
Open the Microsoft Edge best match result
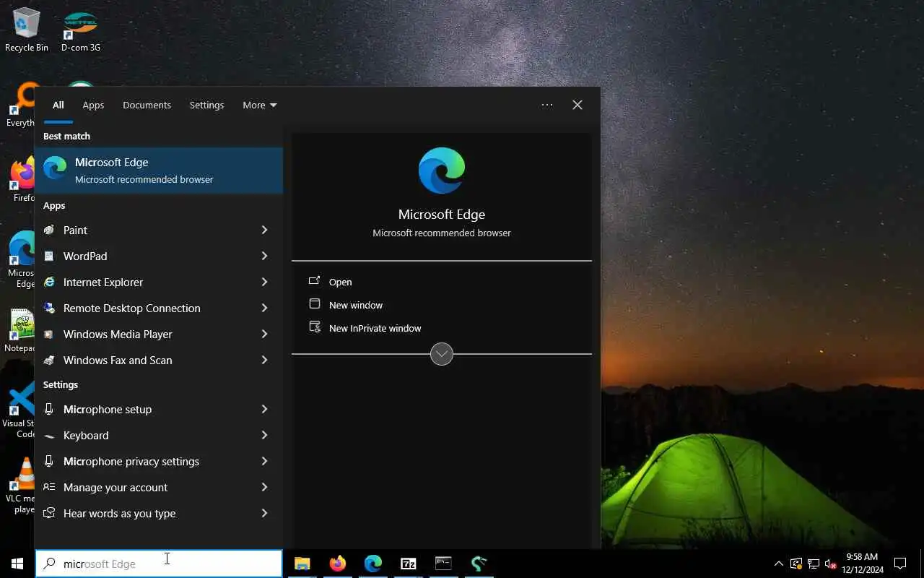pyautogui.click(x=159, y=171)
